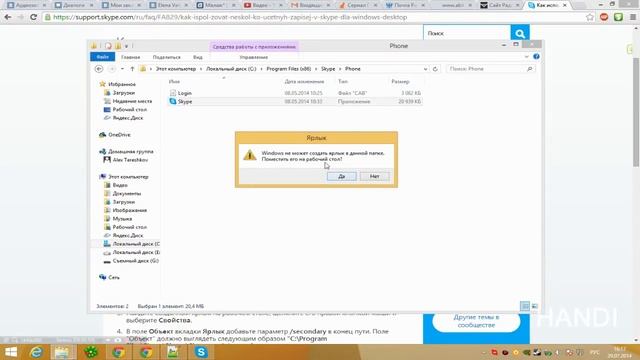Click Да in the Ярлык dialog
This screenshot has height=360, width=640.
coord(342,176)
